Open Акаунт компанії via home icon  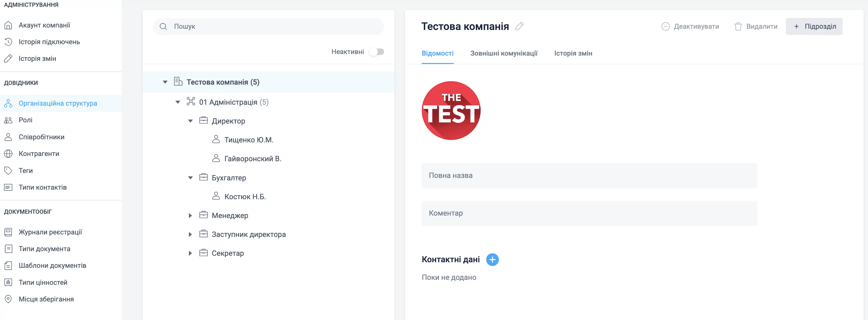pyautogui.click(x=8, y=25)
